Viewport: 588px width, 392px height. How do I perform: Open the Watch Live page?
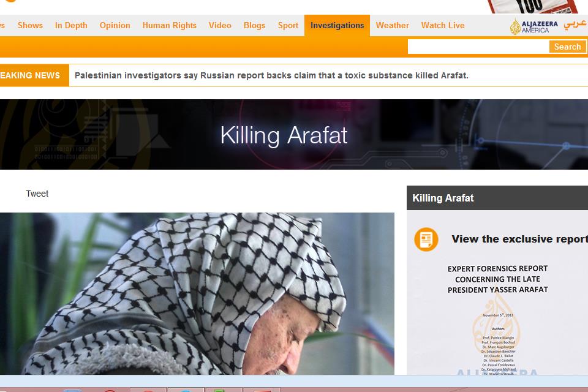pyautogui.click(x=442, y=26)
